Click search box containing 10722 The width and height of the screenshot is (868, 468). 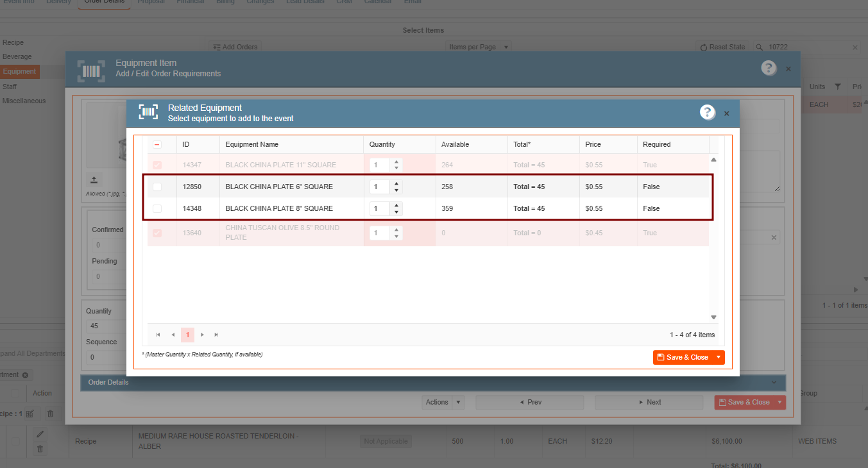click(807, 47)
